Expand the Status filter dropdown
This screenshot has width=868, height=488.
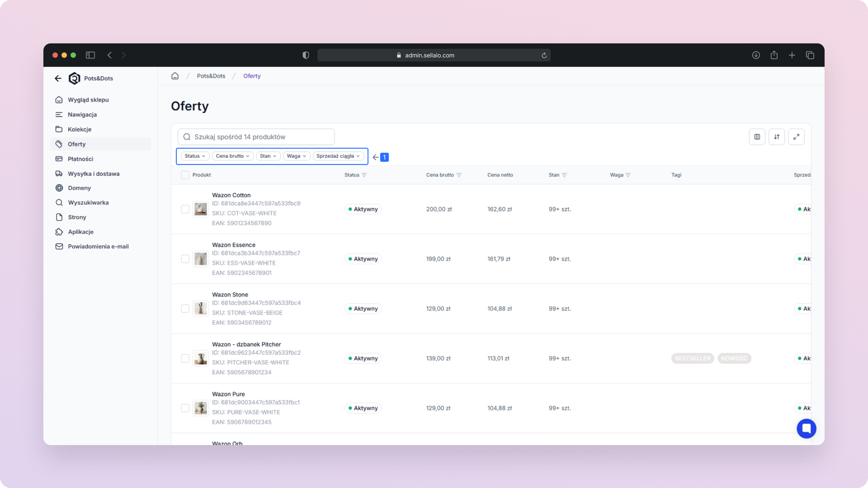(195, 156)
